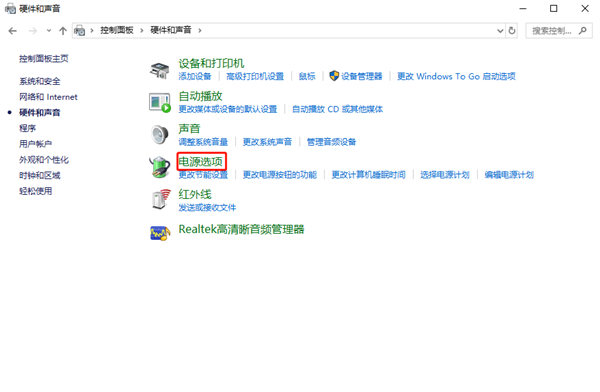Open the 电源选项 heading
600x392 pixels.
point(201,162)
